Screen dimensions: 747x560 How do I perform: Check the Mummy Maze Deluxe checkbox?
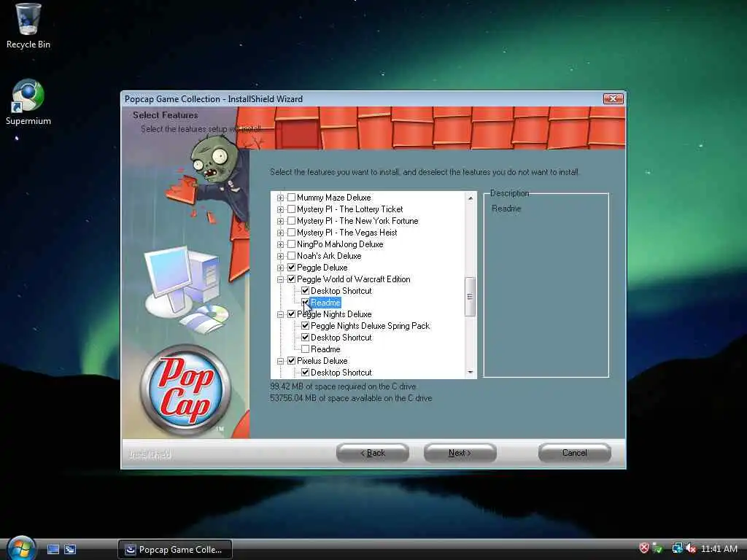pyautogui.click(x=292, y=197)
